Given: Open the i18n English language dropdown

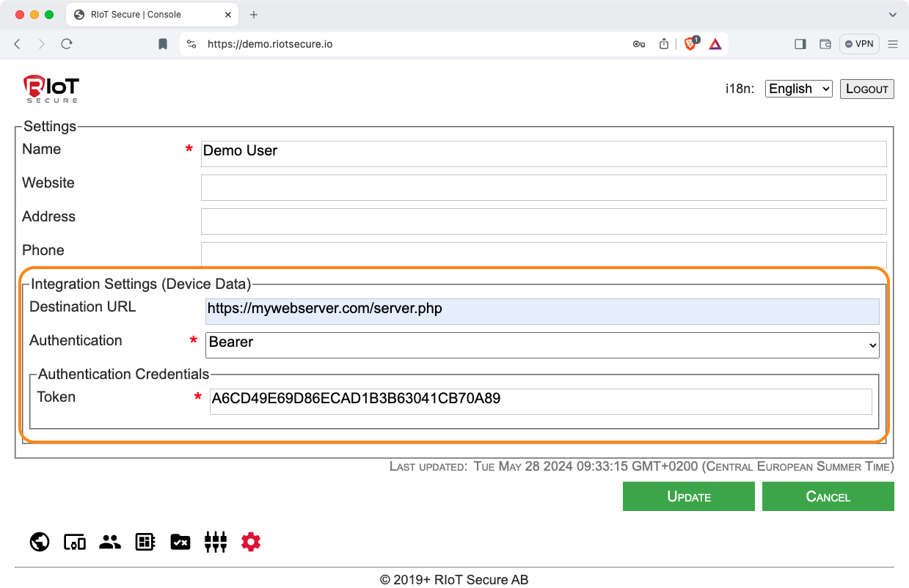Looking at the screenshot, I should coord(798,89).
